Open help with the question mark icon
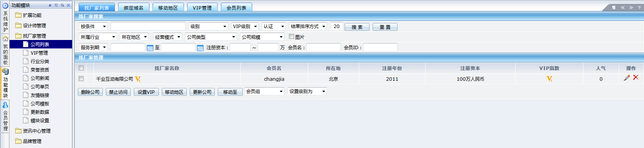This screenshot has height=148, width=644. point(639,7)
